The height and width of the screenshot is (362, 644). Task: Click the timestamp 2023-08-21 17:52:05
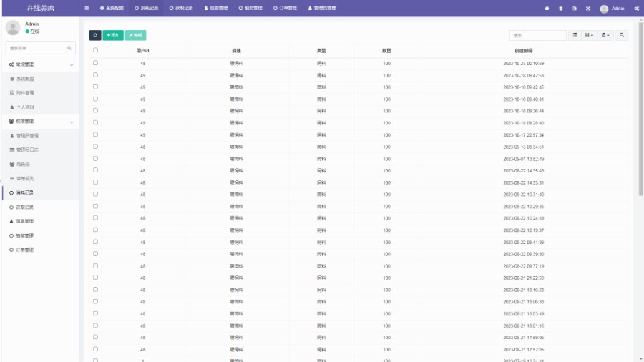[x=524, y=350]
